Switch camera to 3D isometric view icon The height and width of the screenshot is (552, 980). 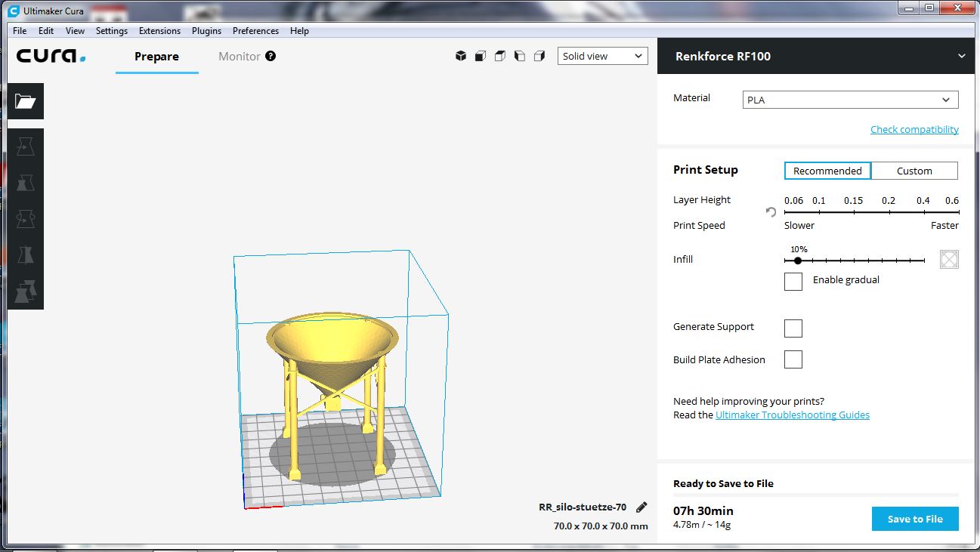point(460,57)
